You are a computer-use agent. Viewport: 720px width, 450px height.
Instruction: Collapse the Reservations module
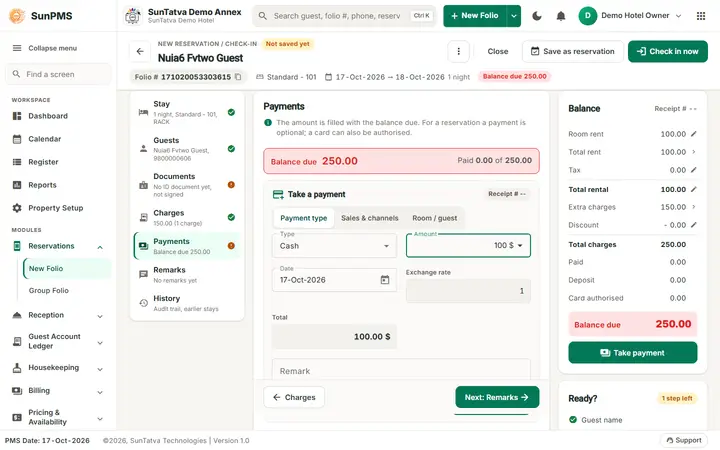point(100,247)
